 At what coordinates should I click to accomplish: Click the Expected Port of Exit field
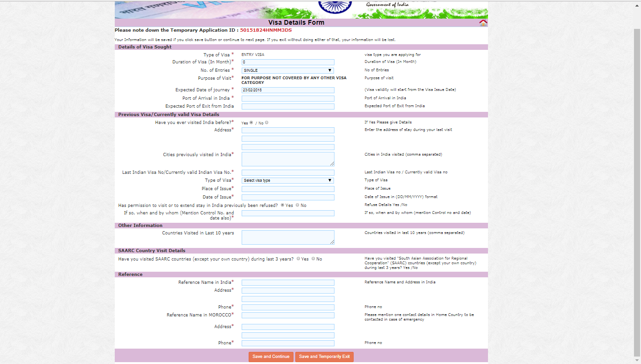tap(287, 106)
